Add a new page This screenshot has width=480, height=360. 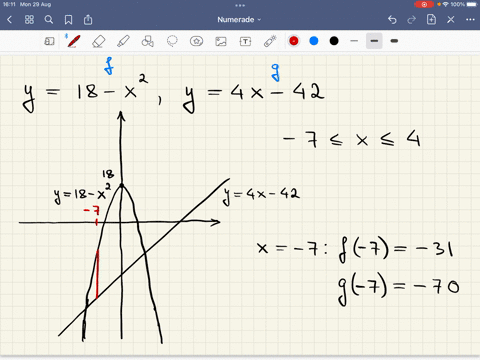tap(431, 19)
